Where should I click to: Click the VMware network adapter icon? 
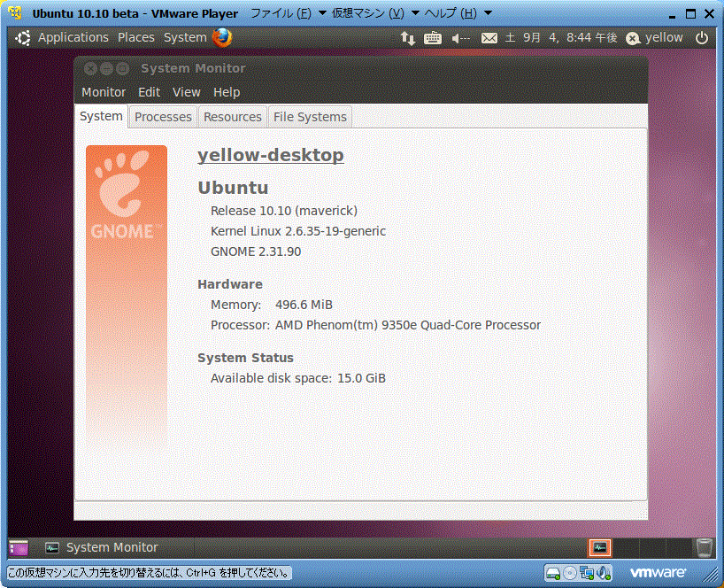pyautogui.click(x=587, y=573)
